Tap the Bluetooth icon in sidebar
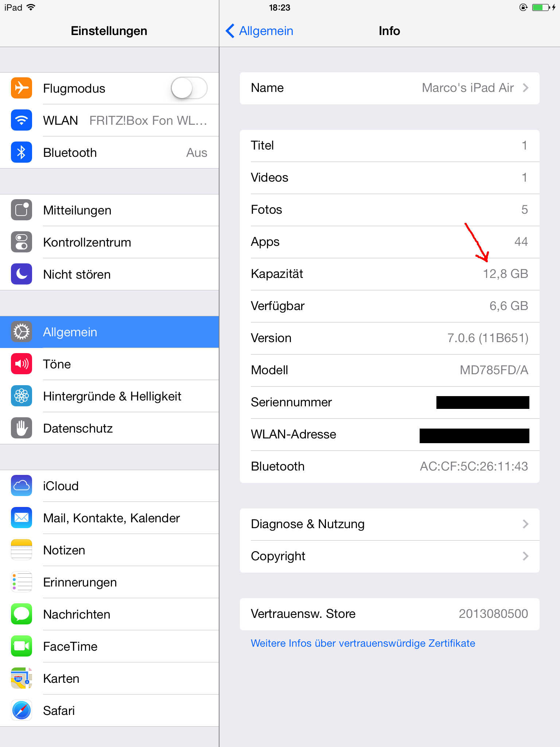Viewport: 560px width, 747px height. [x=22, y=152]
